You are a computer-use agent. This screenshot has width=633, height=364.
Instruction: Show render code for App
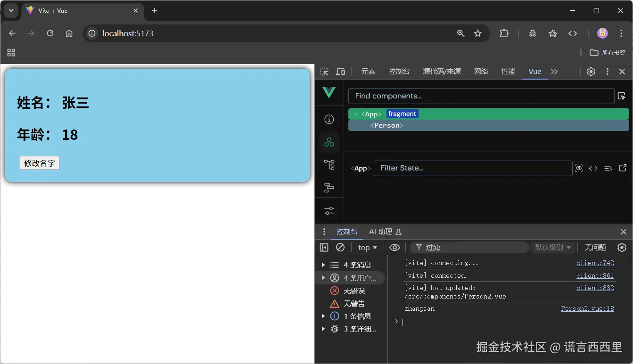pyautogui.click(x=593, y=168)
